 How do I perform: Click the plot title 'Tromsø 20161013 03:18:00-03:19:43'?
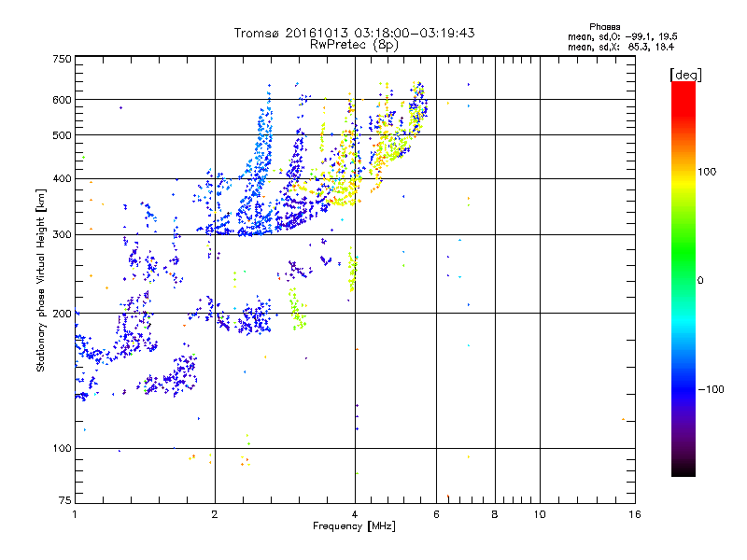(354, 33)
